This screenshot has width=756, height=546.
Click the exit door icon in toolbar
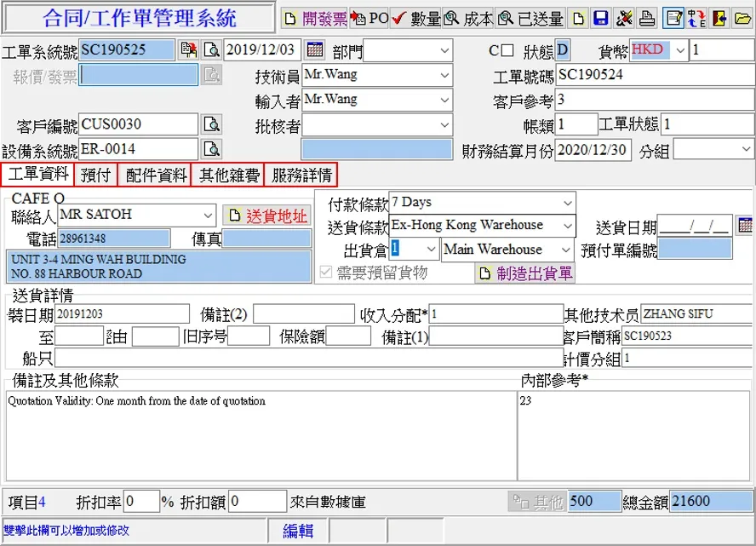[719, 19]
